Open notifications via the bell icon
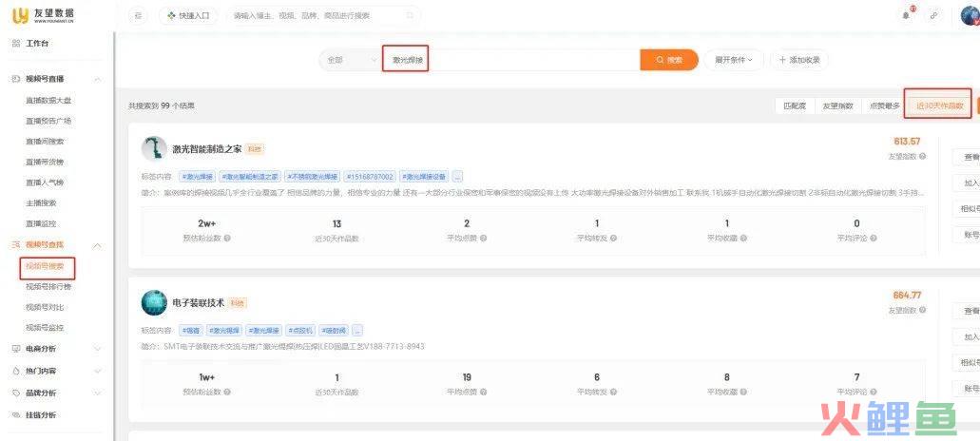This screenshot has width=980, height=441. pos(906,15)
